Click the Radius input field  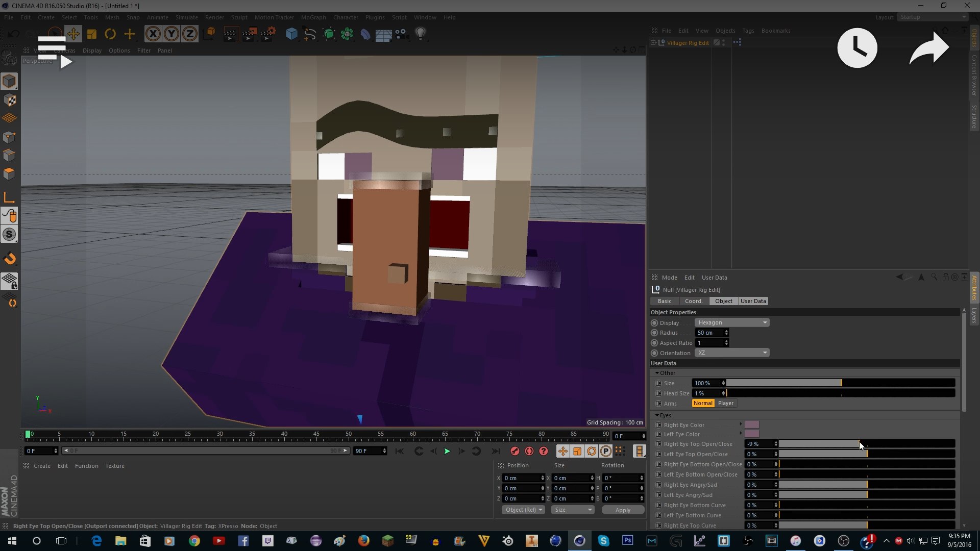coord(709,333)
